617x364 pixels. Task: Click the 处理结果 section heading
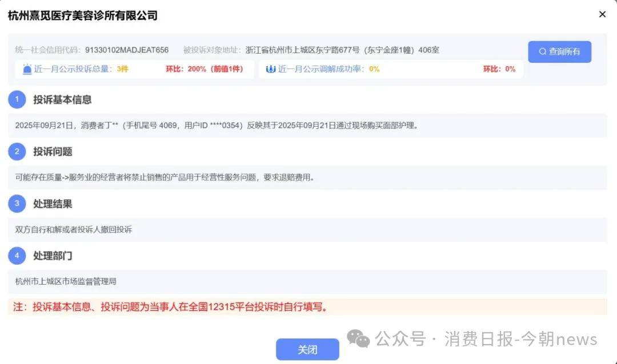click(x=53, y=204)
